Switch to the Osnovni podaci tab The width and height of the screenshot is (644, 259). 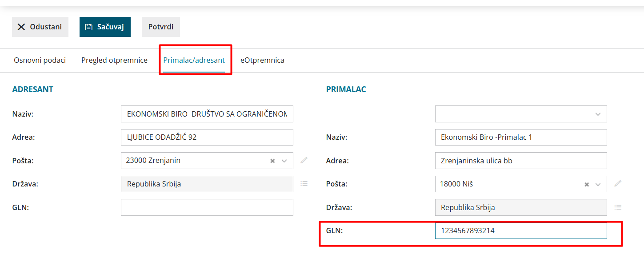(x=40, y=60)
